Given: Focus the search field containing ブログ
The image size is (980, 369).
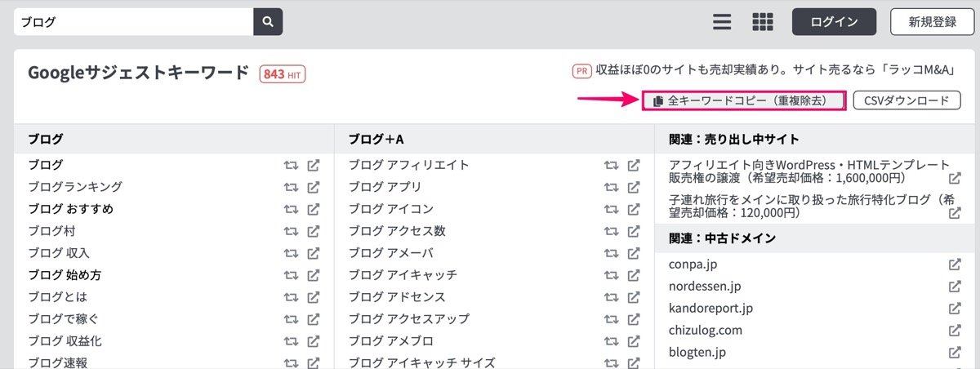Looking at the screenshot, I should (x=134, y=22).
